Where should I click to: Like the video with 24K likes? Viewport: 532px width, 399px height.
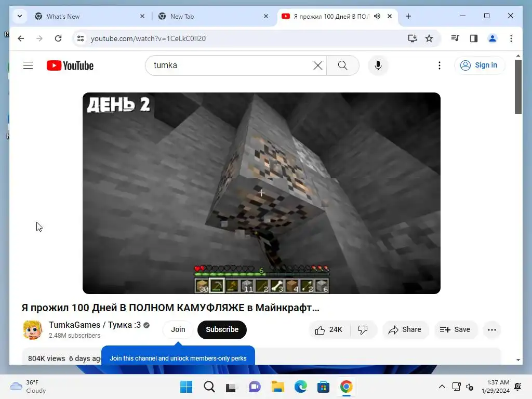[x=329, y=329]
